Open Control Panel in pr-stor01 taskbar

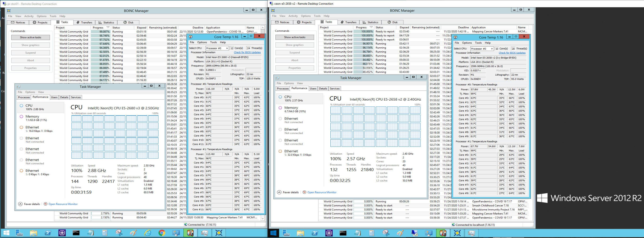pyautogui.click(x=176, y=233)
